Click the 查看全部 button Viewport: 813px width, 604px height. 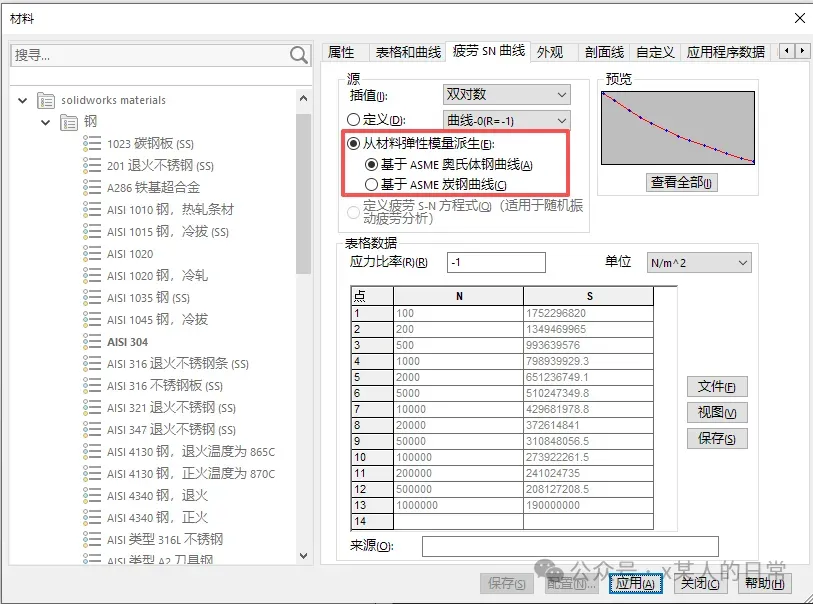click(x=681, y=182)
